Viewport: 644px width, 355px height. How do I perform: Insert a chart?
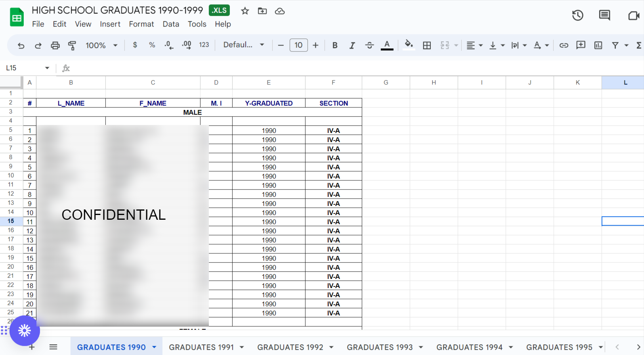pyautogui.click(x=598, y=45)
